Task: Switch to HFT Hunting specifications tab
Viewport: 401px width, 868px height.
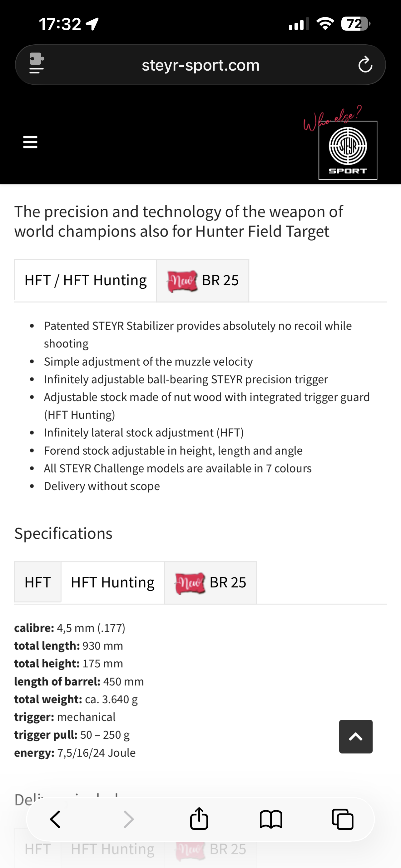Action: pos(113,582)
